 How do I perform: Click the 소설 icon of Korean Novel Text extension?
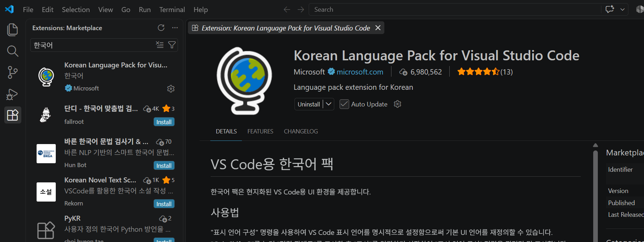coord(46,192)
